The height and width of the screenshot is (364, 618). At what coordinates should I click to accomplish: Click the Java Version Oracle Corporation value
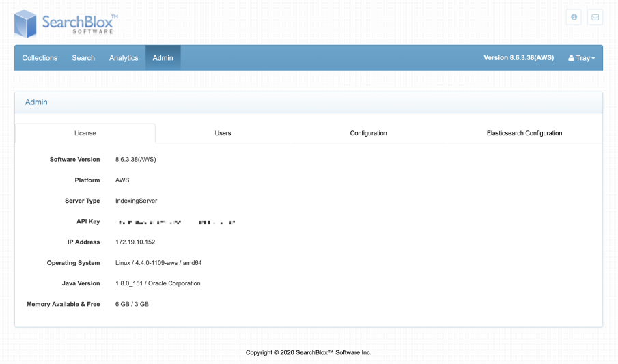point(158,283)
